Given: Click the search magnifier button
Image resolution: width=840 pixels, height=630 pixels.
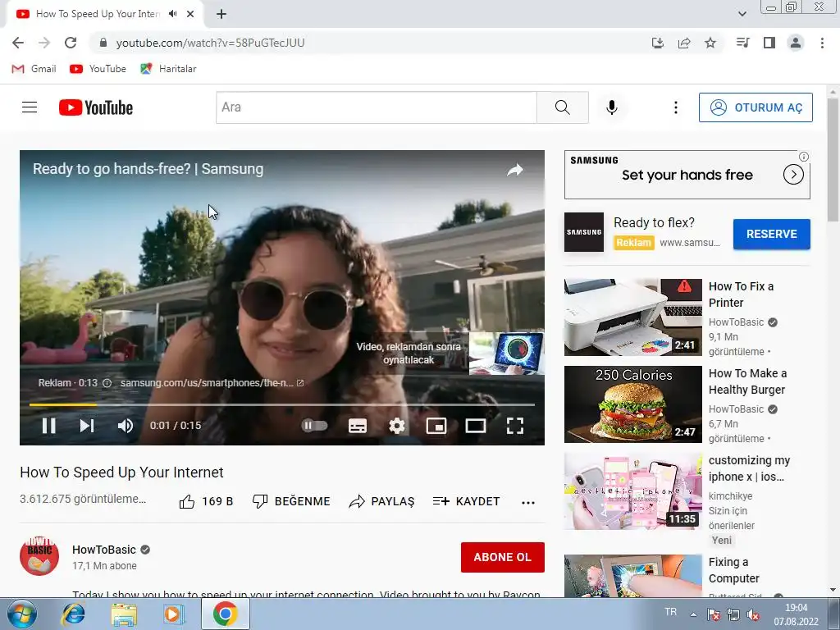Looking at the screenshot, I should point(563,107).
